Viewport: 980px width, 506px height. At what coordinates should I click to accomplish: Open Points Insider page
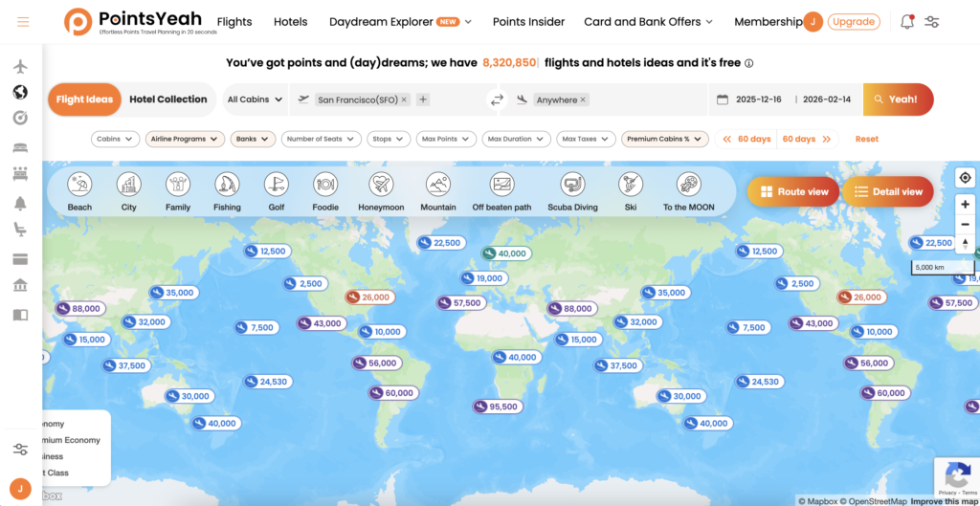[x=528, y=22]
